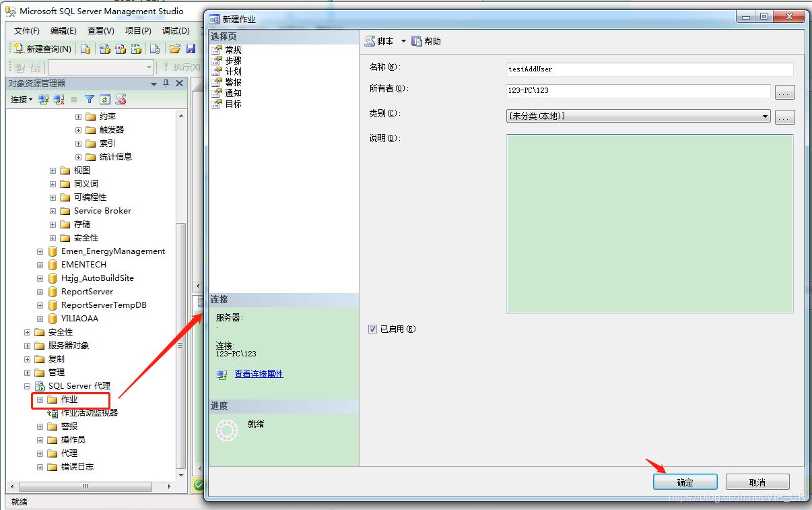Open the 查看(V) menu

pyautogui.click(x=100, y=30)
